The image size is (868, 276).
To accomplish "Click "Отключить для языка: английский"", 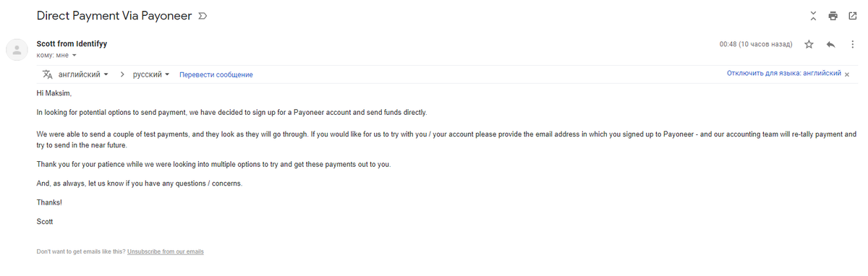I will coord(784,74).
